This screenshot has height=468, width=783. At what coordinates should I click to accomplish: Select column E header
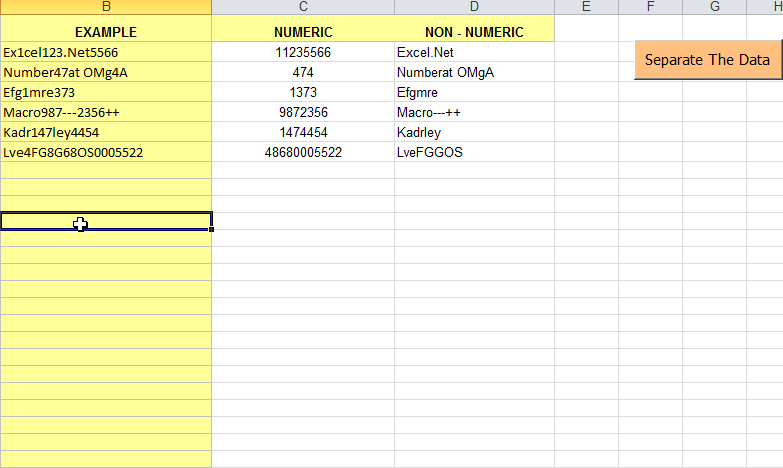pos(586,6)
